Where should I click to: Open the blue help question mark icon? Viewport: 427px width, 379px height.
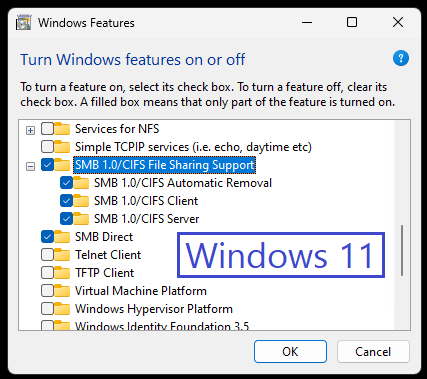(x=401, y=59)
